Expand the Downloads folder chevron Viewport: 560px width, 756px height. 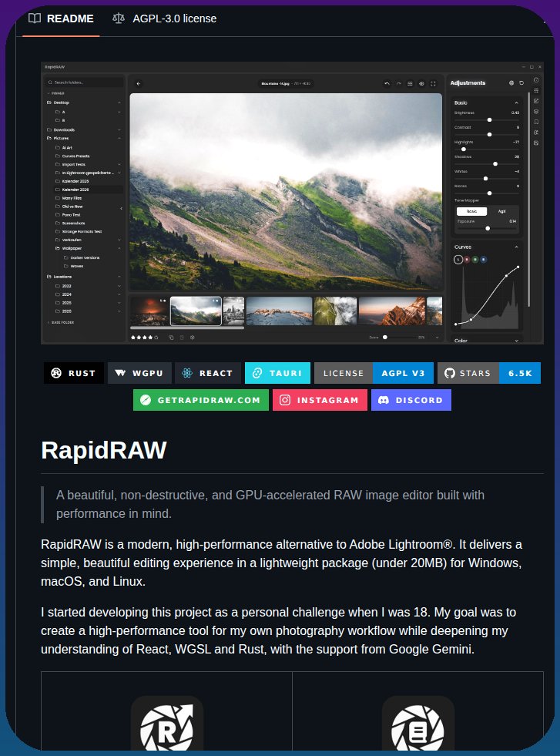tap(119, 129)
